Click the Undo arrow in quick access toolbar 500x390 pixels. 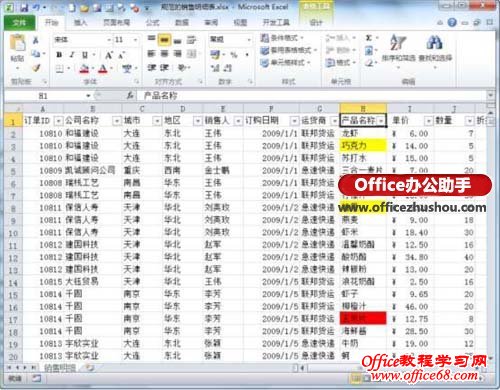pos(37,7)
